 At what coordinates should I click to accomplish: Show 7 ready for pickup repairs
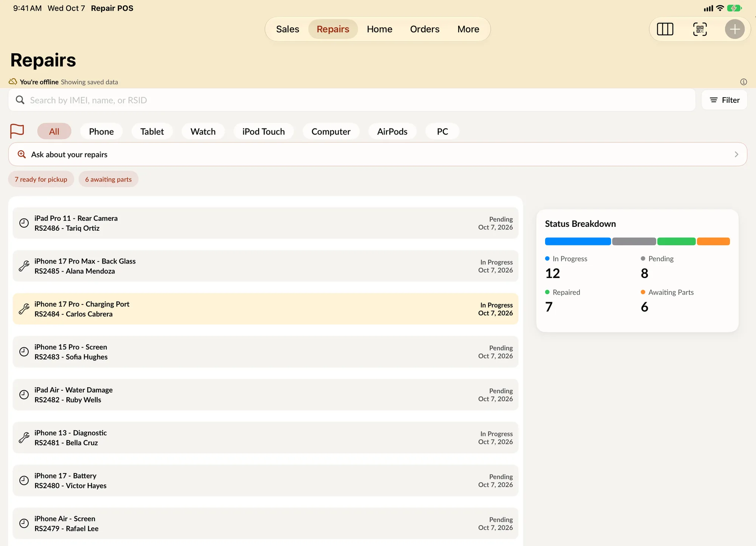click(41, 179)
